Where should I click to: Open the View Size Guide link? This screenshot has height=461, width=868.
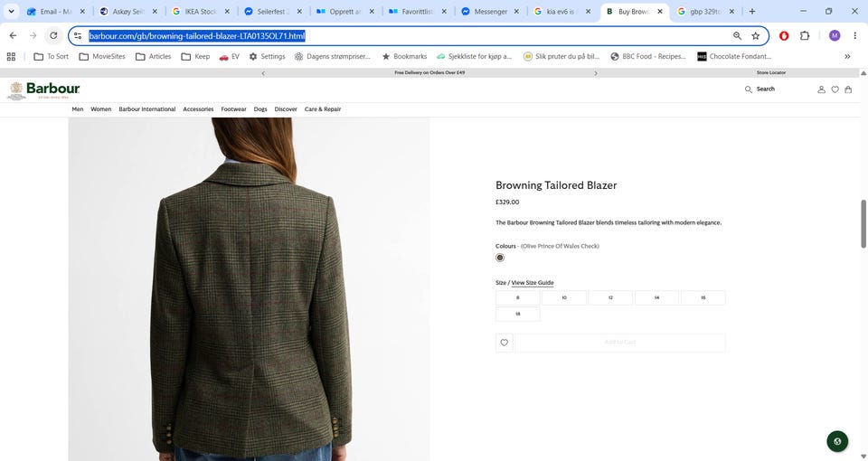pos(532,283)
